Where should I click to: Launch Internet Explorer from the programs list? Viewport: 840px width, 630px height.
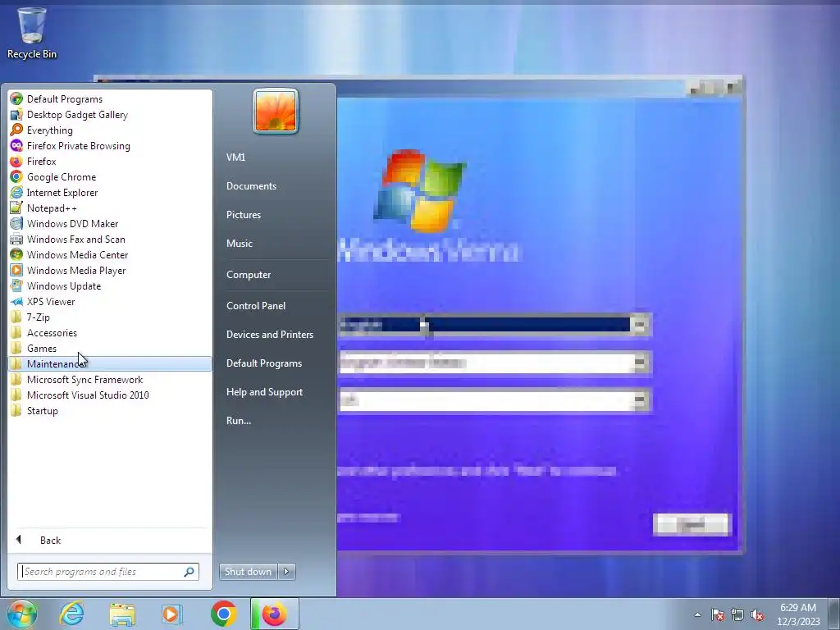coord(110,192)
